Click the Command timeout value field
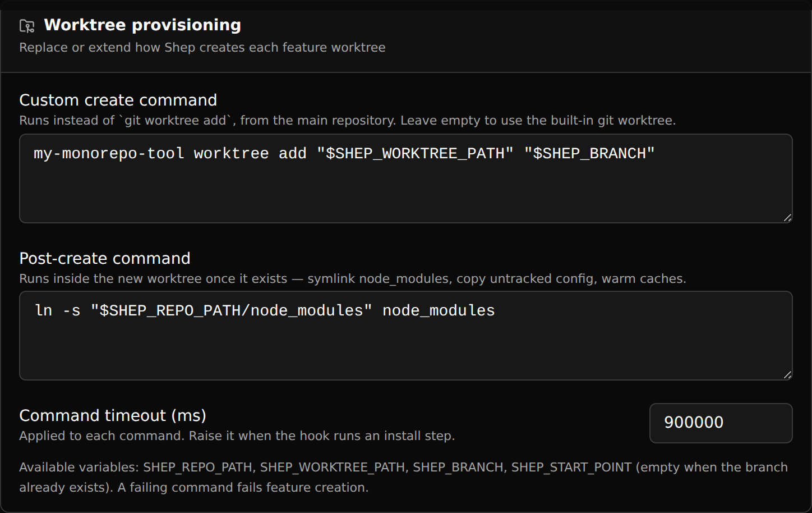 tap(721, 423)
